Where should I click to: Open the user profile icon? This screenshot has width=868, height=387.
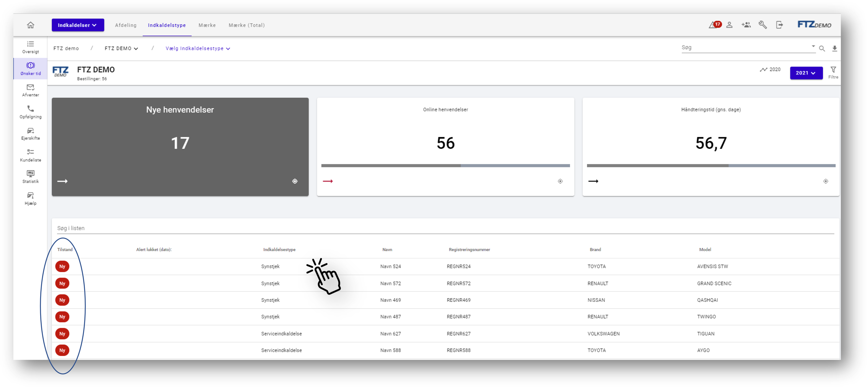coord(729,25)
